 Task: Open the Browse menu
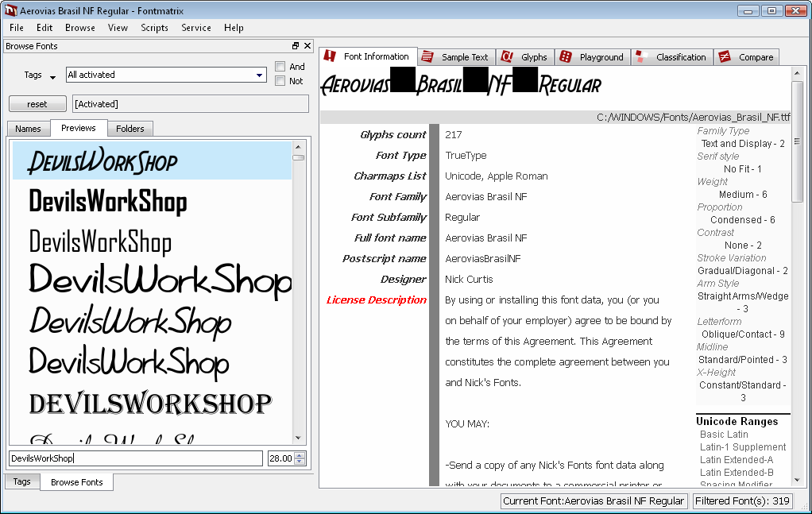click(x=80, y=28)
